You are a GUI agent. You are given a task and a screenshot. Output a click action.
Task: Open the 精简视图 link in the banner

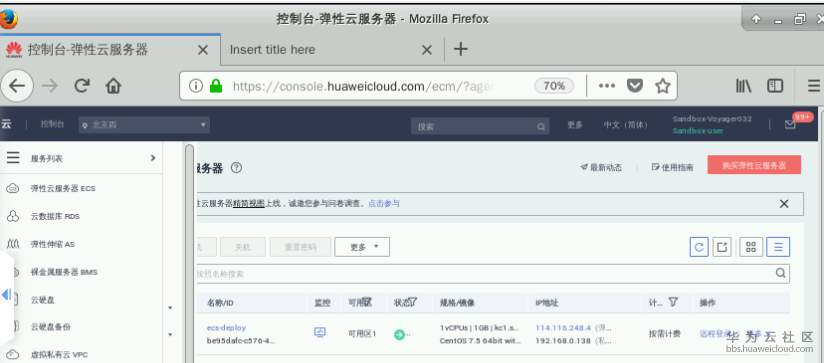[249, 203]
